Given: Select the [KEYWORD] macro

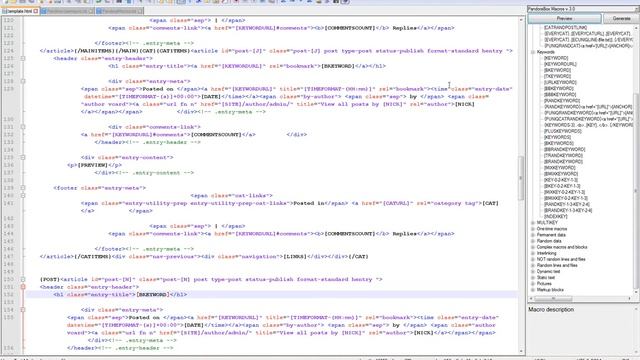Looking at the screenshot, I should pos(556,58).
